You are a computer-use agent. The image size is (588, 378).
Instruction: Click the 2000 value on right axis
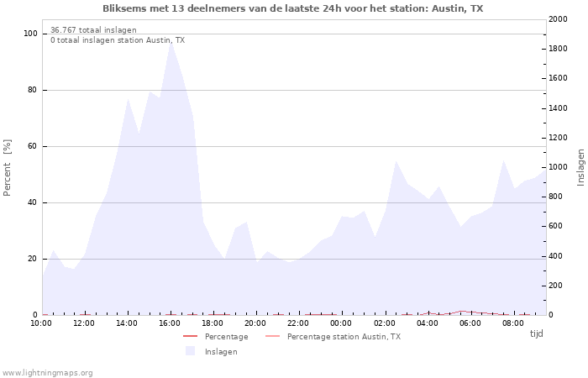(556, 19)
